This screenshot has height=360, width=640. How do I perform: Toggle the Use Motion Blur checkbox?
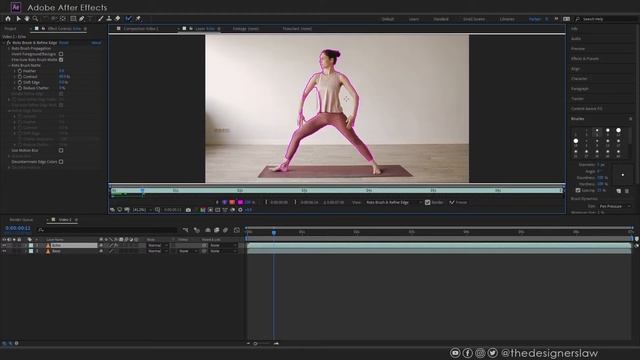pyautogui.click(x=61, y=150)
